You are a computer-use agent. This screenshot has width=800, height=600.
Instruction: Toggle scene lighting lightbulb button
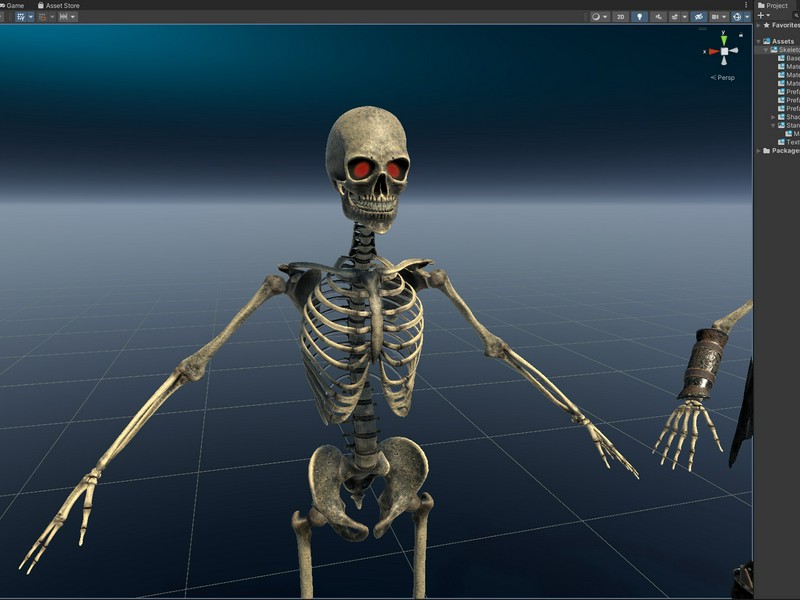[x=639, y=17]
